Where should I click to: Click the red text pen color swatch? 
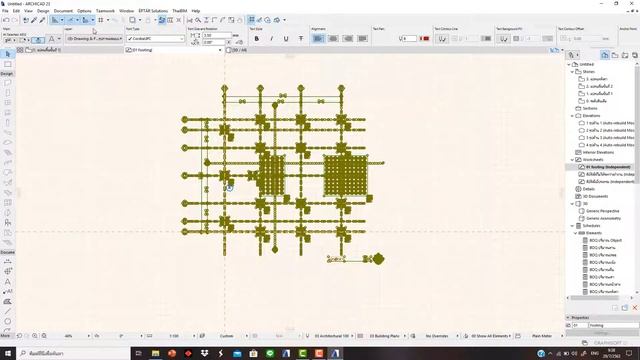tap(426, 39)
